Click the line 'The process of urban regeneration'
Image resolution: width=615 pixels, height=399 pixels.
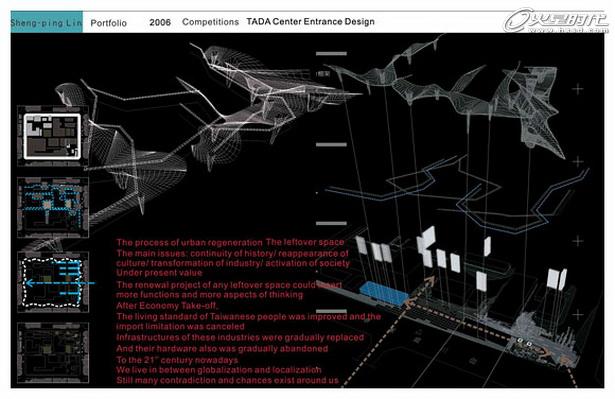coord(189,242)
